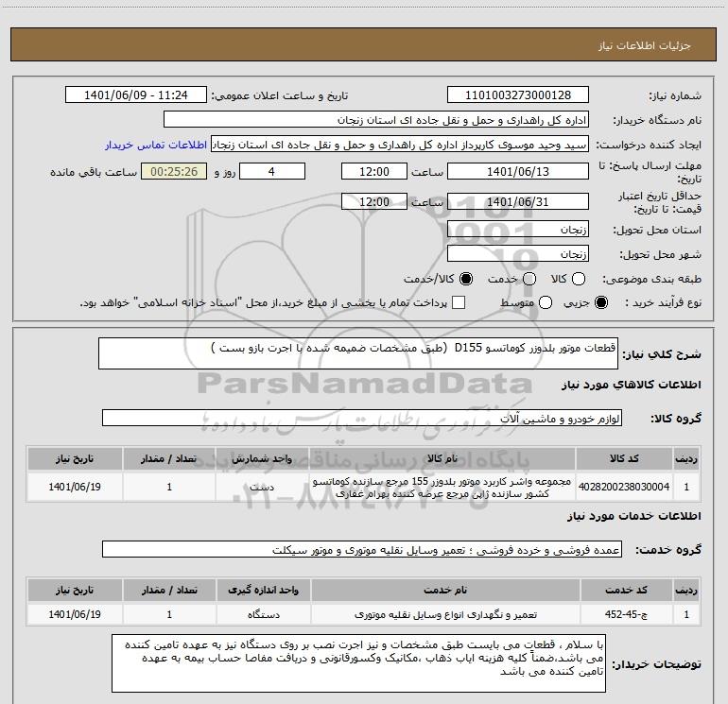The width and height of the screenshot is (728, 704).
Task: Click goods table date 1401/06/19
Action: [x=75, y=487]
